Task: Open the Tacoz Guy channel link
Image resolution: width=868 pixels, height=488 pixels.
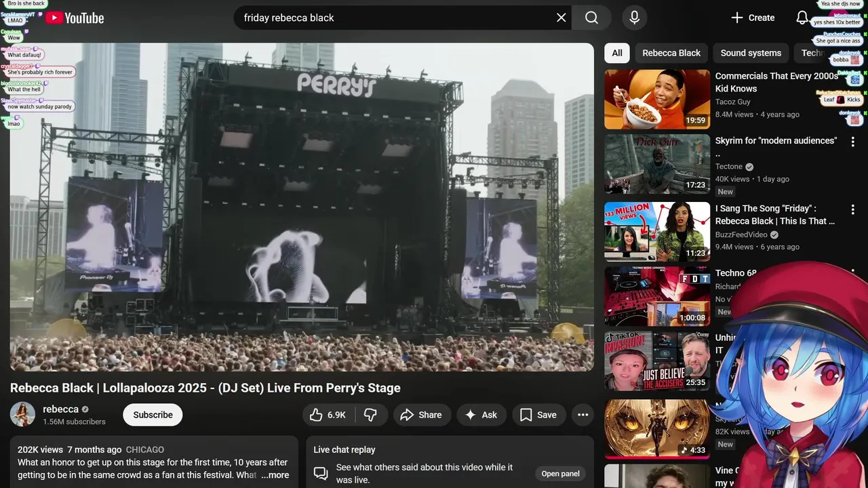Action: [x=733, y=102]
